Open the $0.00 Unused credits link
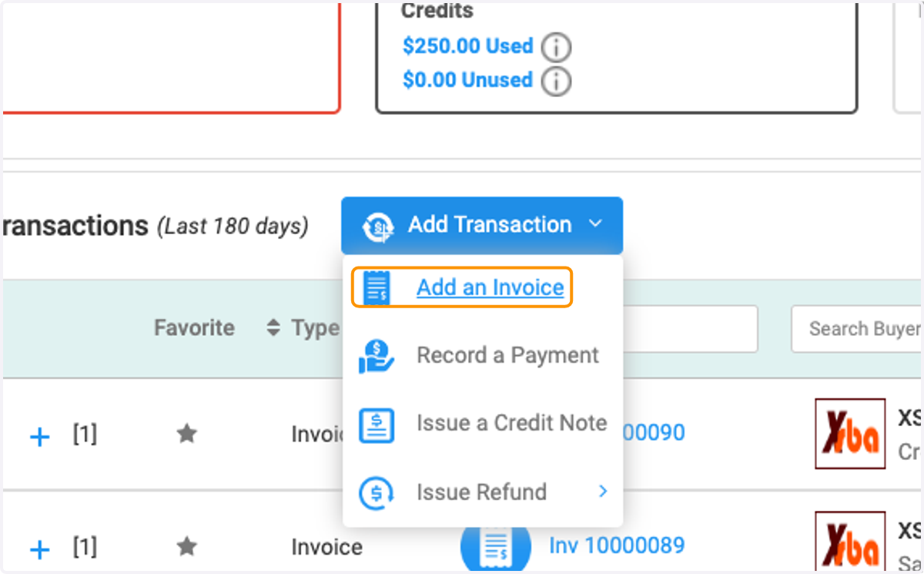This screenshot has height=574, width=924. [x=467, y=79]
